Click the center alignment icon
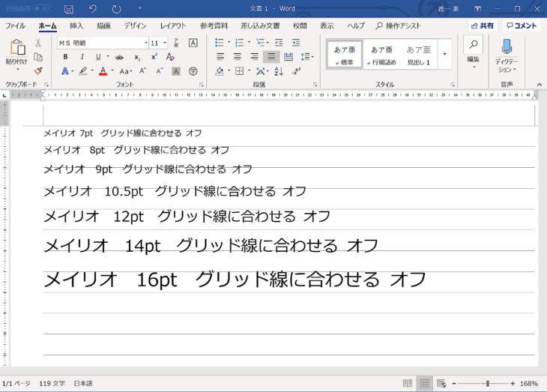This screenshot has height=392, width=547. (237, 57)
